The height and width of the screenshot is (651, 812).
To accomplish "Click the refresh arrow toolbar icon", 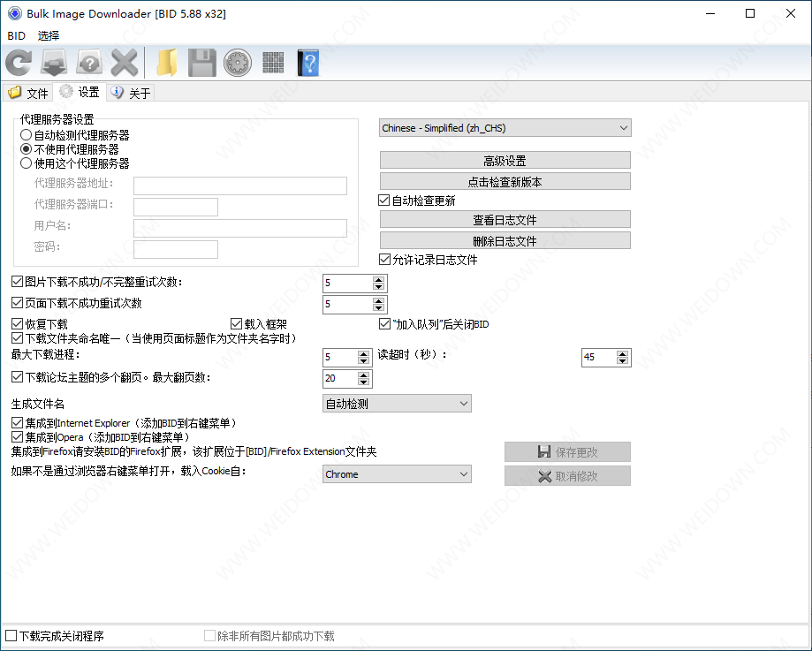I will coord(19,63).
